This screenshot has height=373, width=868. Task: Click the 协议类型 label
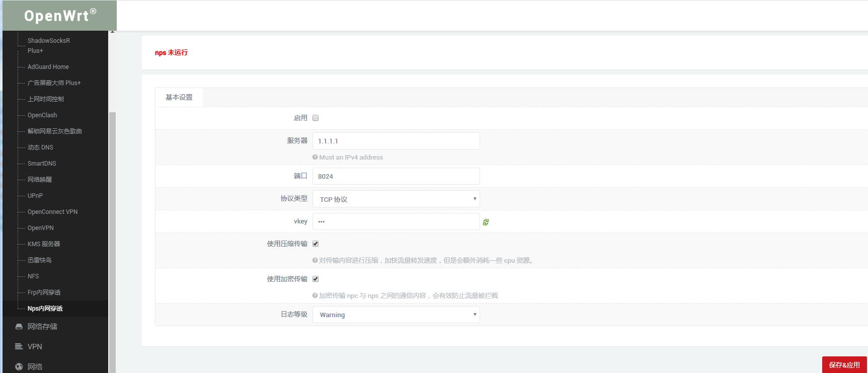294,198
